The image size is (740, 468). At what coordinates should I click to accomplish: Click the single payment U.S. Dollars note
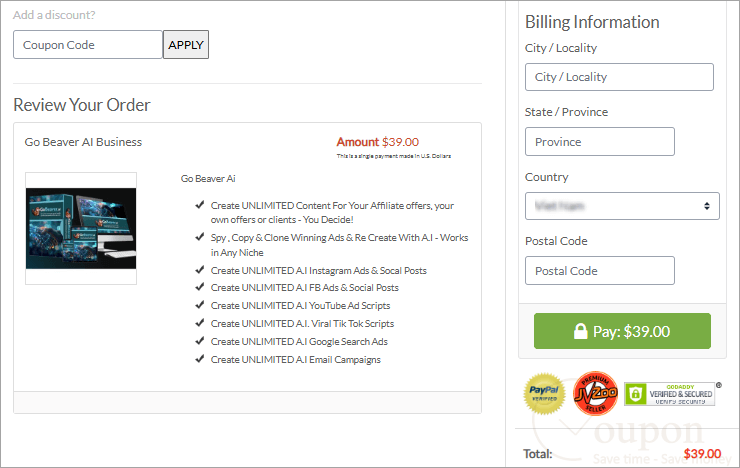(394, 156)
